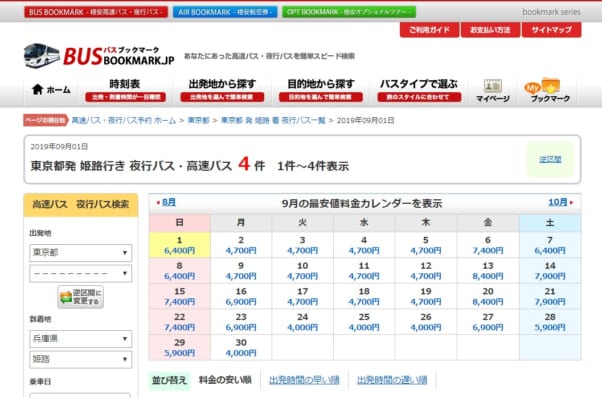Select the 目的地から探す menu item
This screenshot has height=398, width=602.
click(321, 90)
